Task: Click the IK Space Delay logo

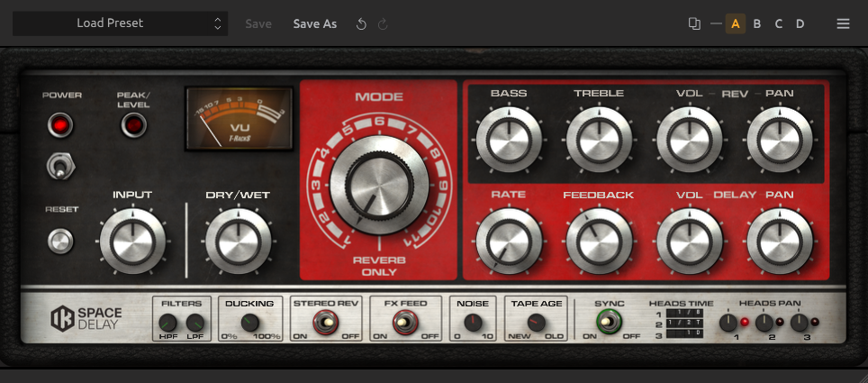Action: tap(86, 318)
